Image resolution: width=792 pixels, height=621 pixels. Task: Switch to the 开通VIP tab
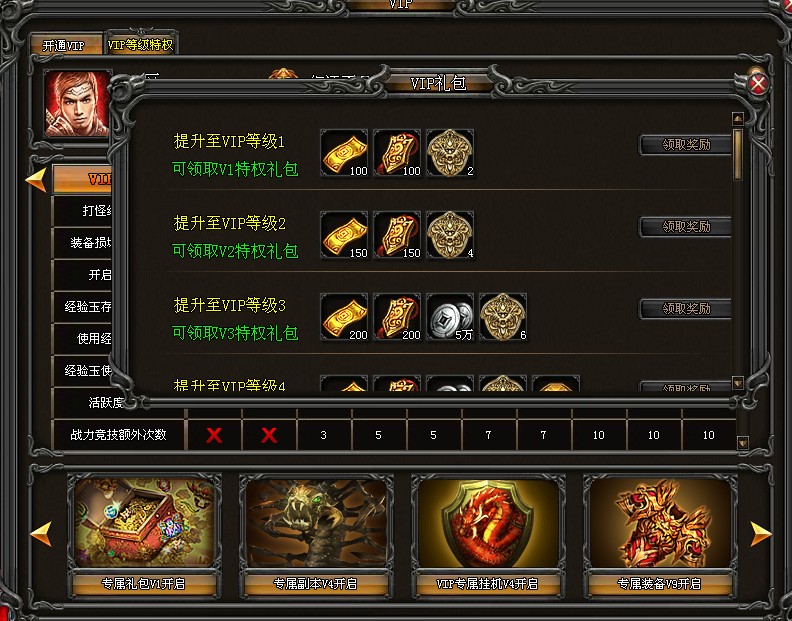pos(66,45)
